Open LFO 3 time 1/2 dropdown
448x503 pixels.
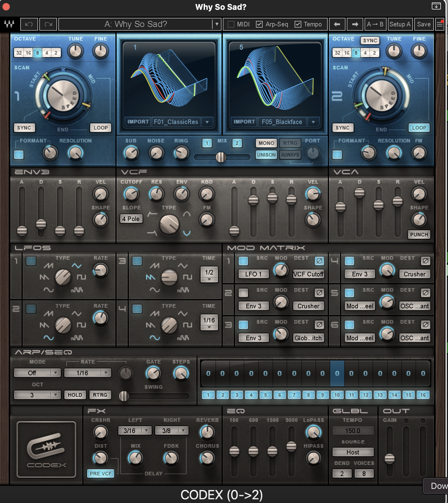209,274
